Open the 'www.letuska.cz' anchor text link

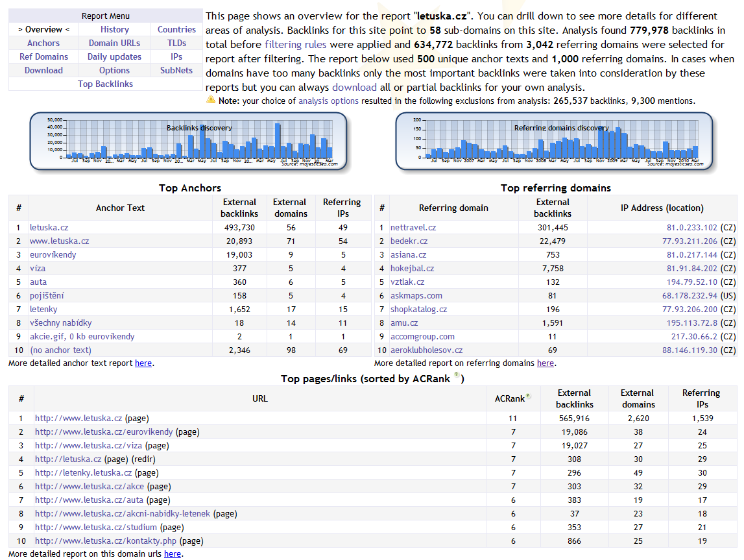(x=59, y=241)
